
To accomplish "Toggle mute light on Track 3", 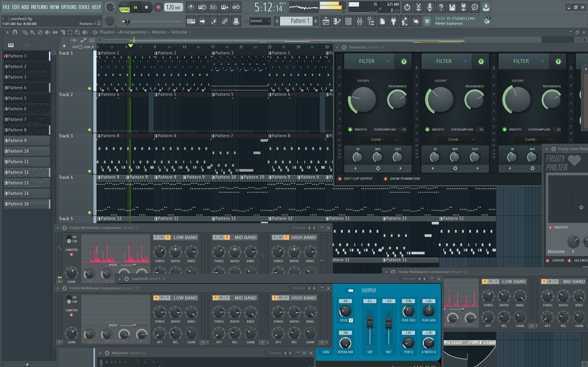I will click(89, 171).
